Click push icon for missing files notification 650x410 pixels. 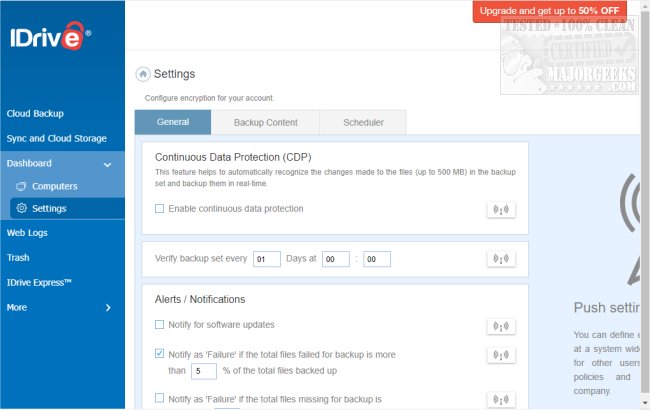click(500, 399)
